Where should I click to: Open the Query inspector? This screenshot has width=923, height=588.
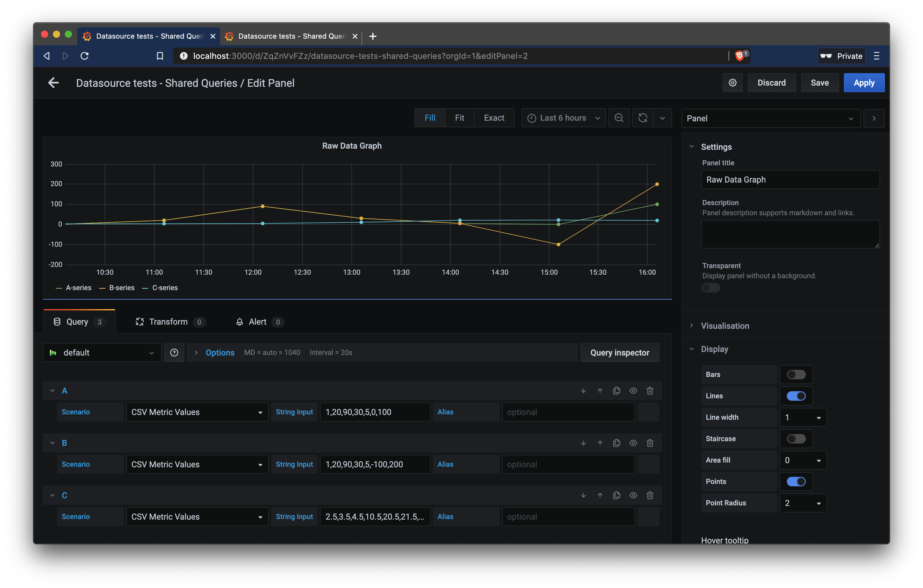pyautogui.click(x=619, y=352)
